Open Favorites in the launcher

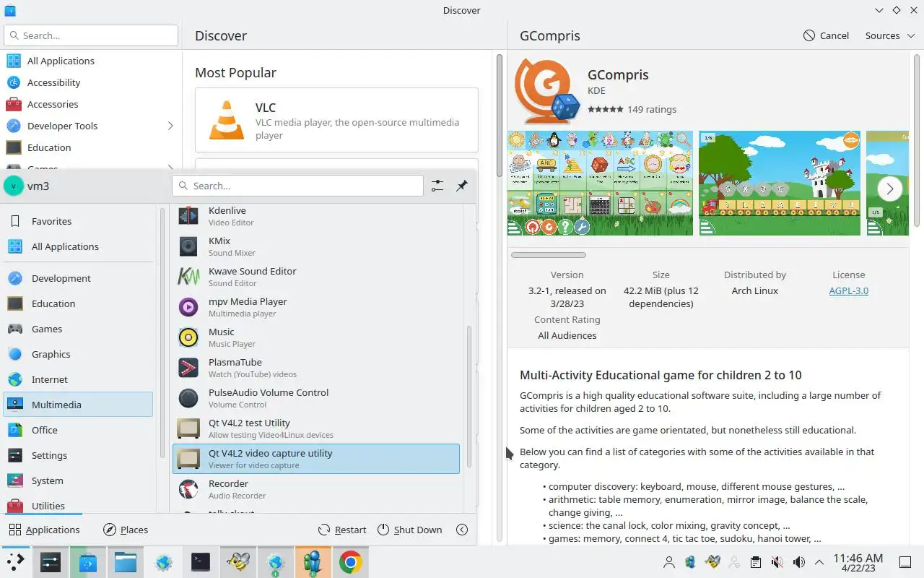(x=78, y=221)
